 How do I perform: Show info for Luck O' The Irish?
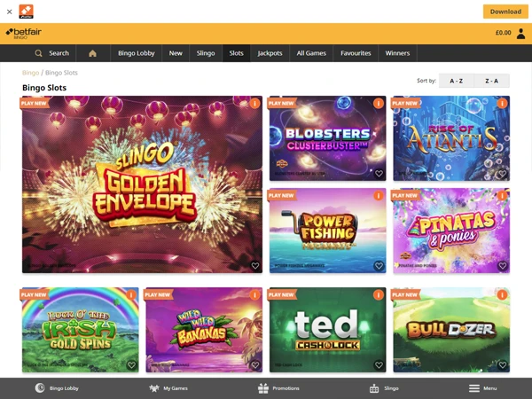pyautogui.click(x=131, y=295)
